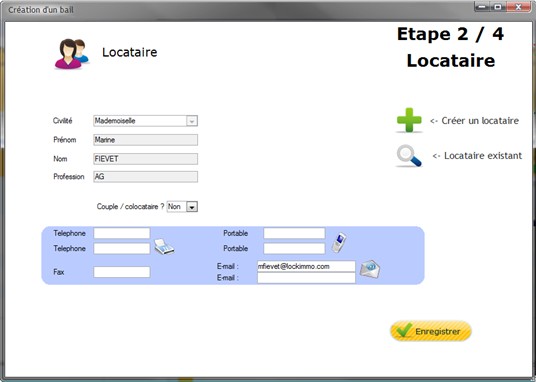Viewport: 536px width, 382px height.
Task: Click the green plus create-tenant icon
Action: tap(409, 120)
